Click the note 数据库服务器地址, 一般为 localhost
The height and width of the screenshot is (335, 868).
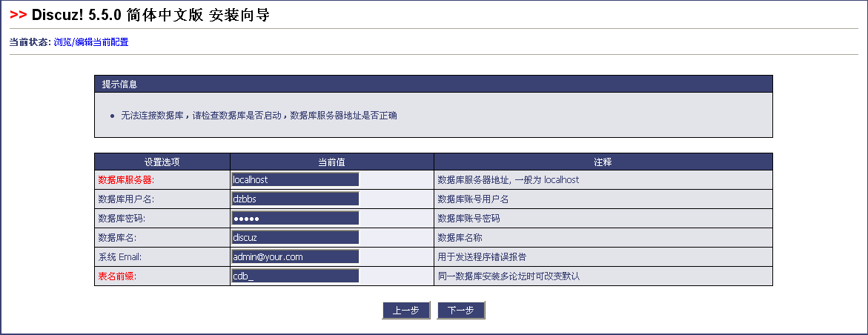[508, 179]
